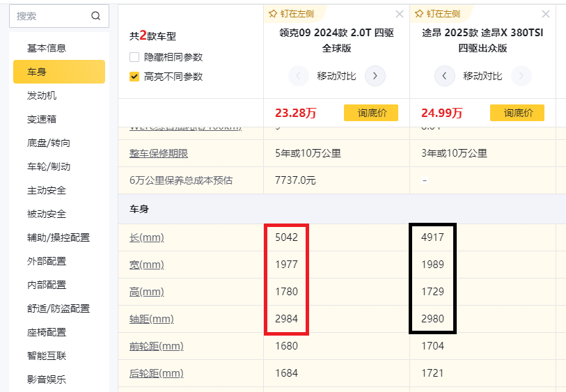The width and height of the screenshot is (566, 392).
Task: Click 宽(mm) parameter link
Action: pyautogui.click(x=147, y=265)
